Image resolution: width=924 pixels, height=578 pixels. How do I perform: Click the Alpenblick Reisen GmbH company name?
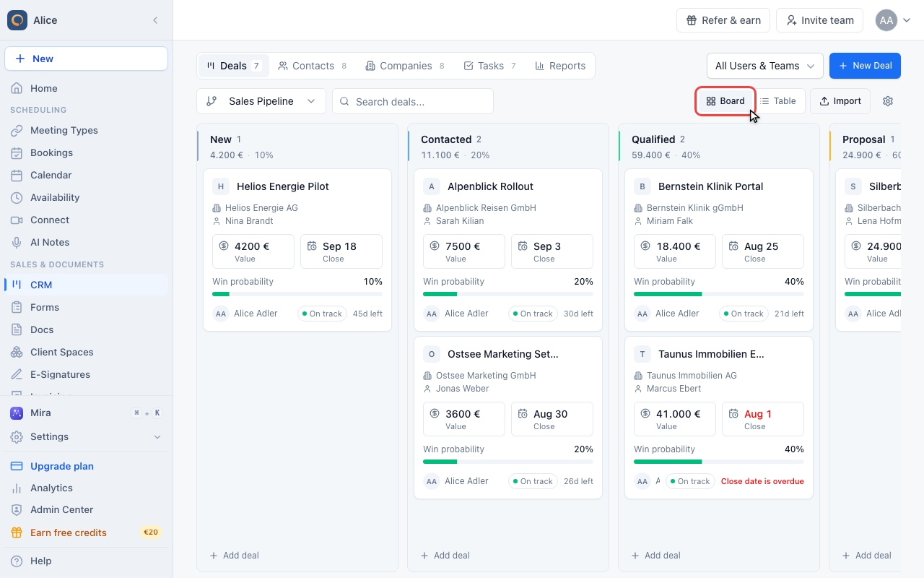pyautogui.click(x=486, y=208)
